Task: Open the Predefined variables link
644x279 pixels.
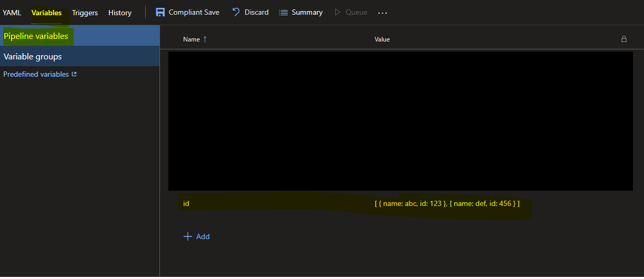Action: [x=36, y=75]
